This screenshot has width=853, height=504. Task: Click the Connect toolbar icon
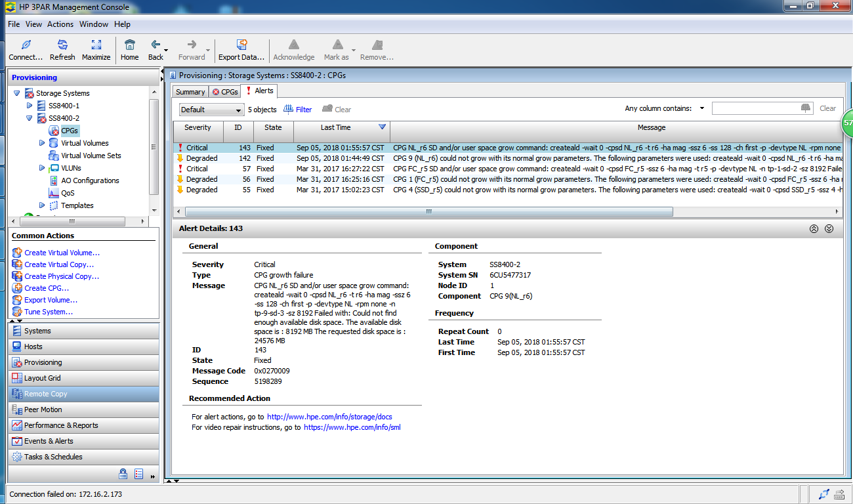26,50
